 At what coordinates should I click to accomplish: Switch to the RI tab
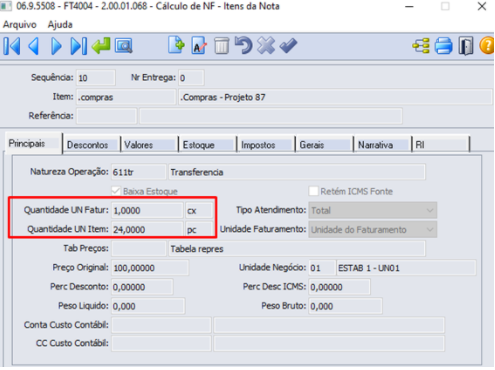point(441,145)
